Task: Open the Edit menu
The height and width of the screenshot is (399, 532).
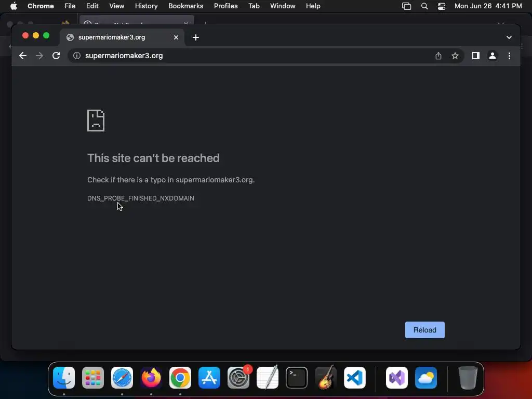Action: click(92, 6)
